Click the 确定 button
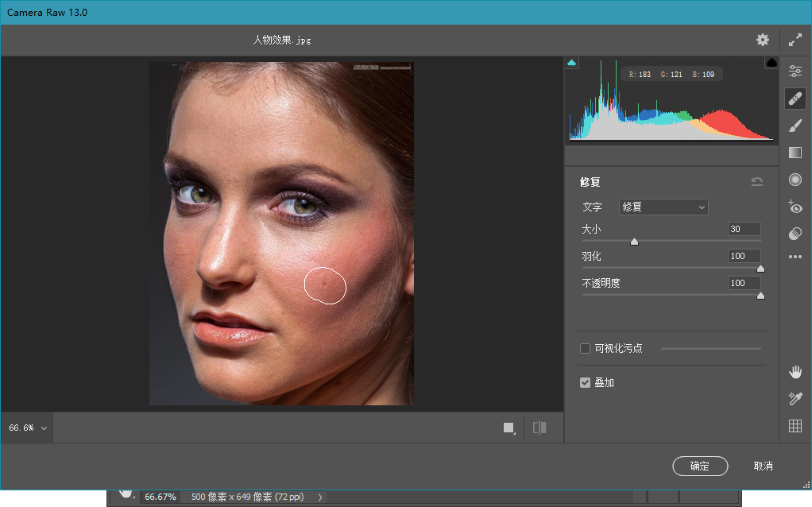Image resolution: width=812 pixels, height=507 pixels. coord(700,466)
